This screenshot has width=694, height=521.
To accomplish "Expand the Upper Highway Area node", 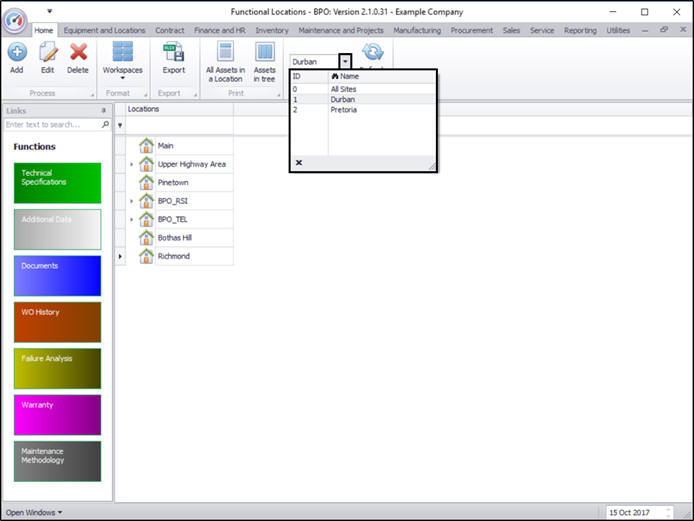I will click(x=131, y=164).
